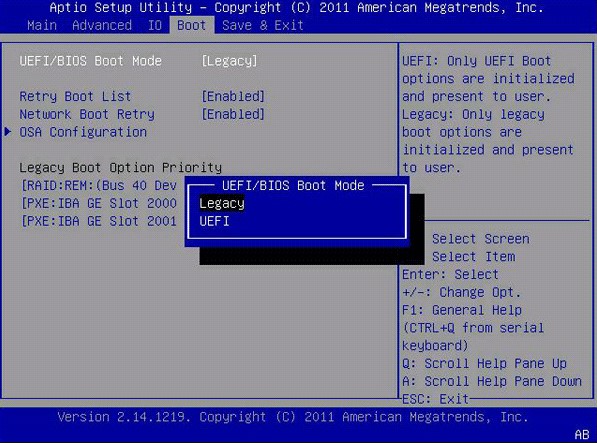Click the UEFI/BIOS Boot Mode setting label
Viewport: 597px width, 443px height.
pos(91,61)
